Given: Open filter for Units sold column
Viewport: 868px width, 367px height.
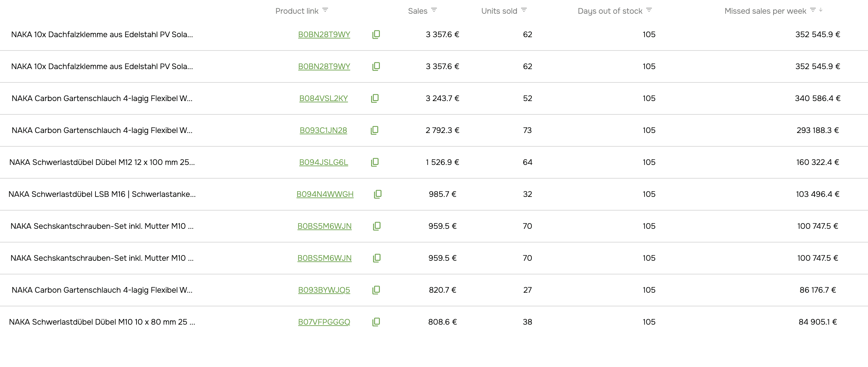Looking at the screenshot, I should click(524, 10).
